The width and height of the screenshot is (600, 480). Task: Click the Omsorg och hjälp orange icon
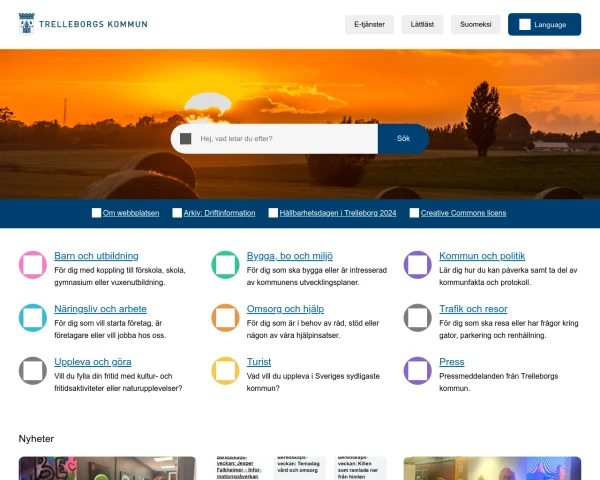(x=225, y=318)
